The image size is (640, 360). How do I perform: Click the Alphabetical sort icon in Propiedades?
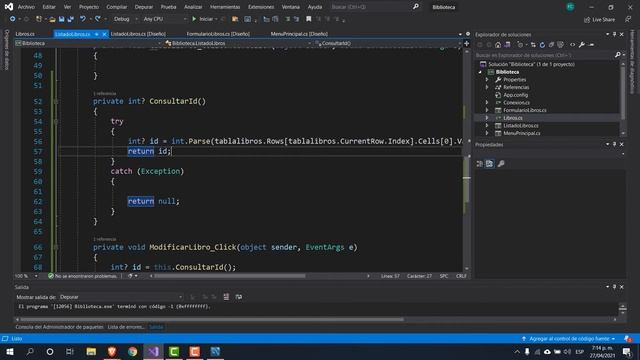pyautogui.click(x=489, y=164)
